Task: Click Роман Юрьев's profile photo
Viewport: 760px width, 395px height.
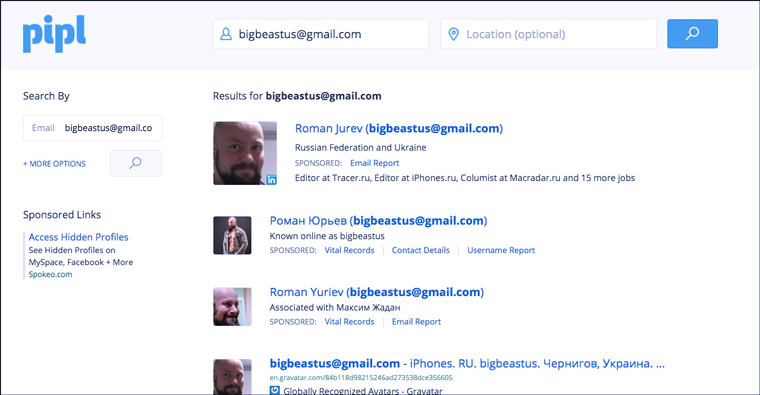Action: click(x=232, y=235)
